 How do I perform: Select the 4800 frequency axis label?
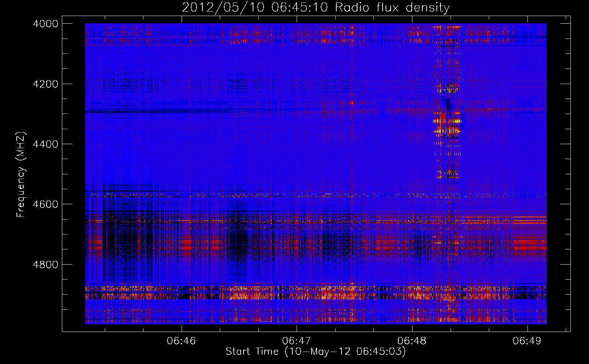[x=46, y=265]
